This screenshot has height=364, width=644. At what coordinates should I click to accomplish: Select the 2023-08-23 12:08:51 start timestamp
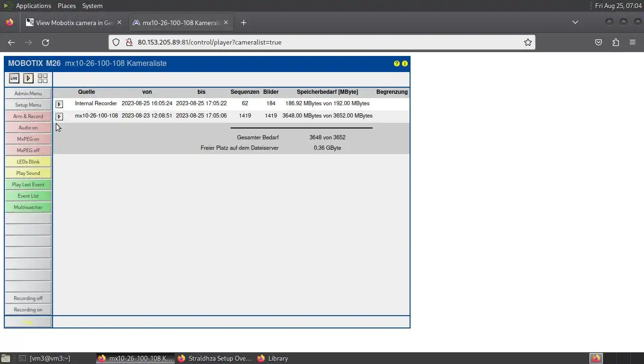point(147,116)
